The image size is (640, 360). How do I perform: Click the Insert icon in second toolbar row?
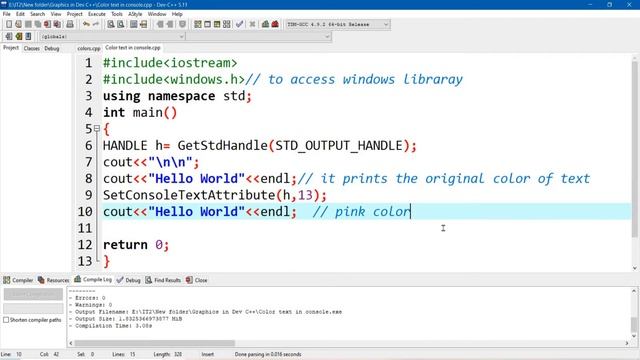tap(9, 36)
